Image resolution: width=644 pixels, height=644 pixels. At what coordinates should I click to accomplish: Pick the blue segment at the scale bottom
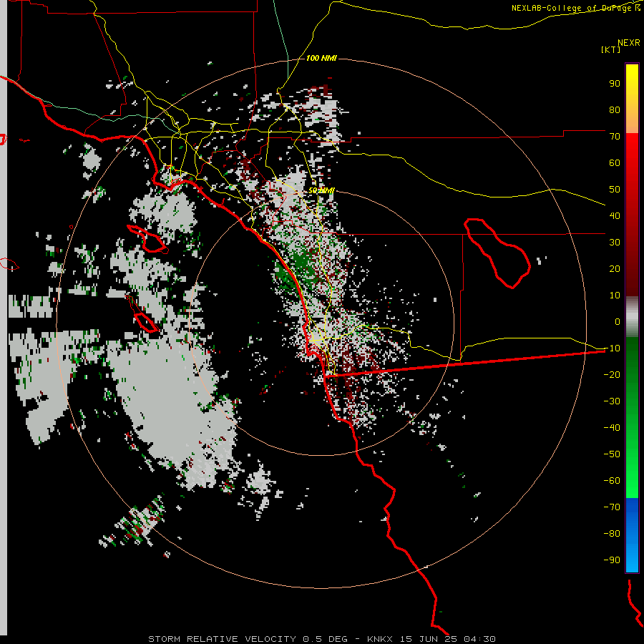[x=632, y=535]
